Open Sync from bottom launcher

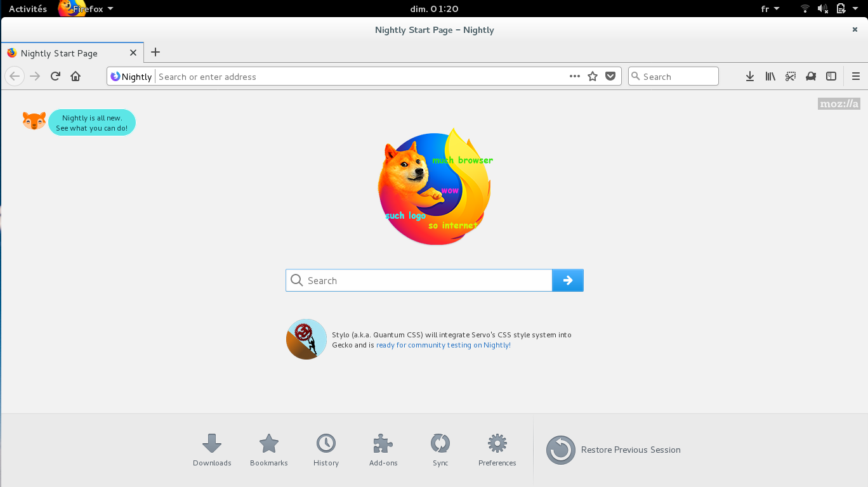pyautogui.click(x=440, y=450)
